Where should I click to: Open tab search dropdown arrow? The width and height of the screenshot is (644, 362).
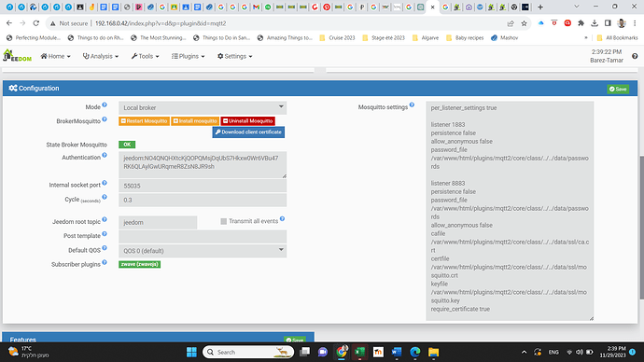pos(577,7)
